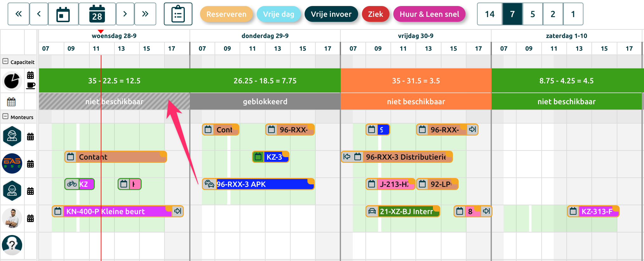Jump back with the double-left arrow button

19,14
